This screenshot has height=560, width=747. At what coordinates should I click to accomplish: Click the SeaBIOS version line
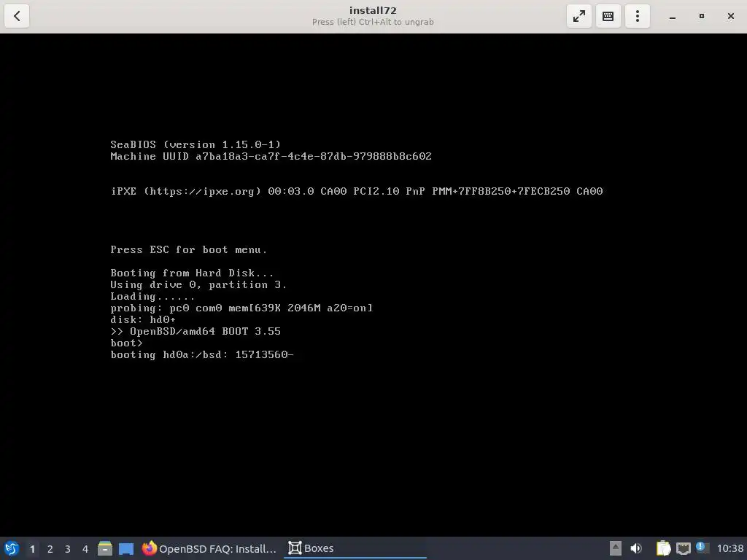pyautogui.click(x=196, y=144)
